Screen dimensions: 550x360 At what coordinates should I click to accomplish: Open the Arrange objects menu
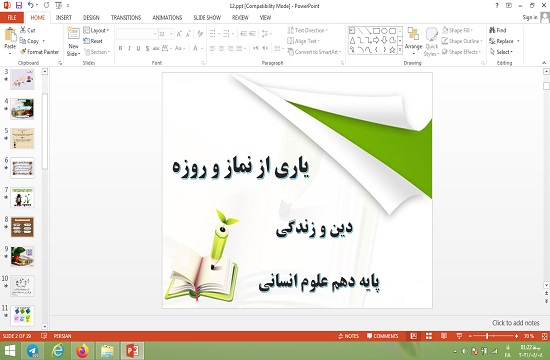coord(413,41)
